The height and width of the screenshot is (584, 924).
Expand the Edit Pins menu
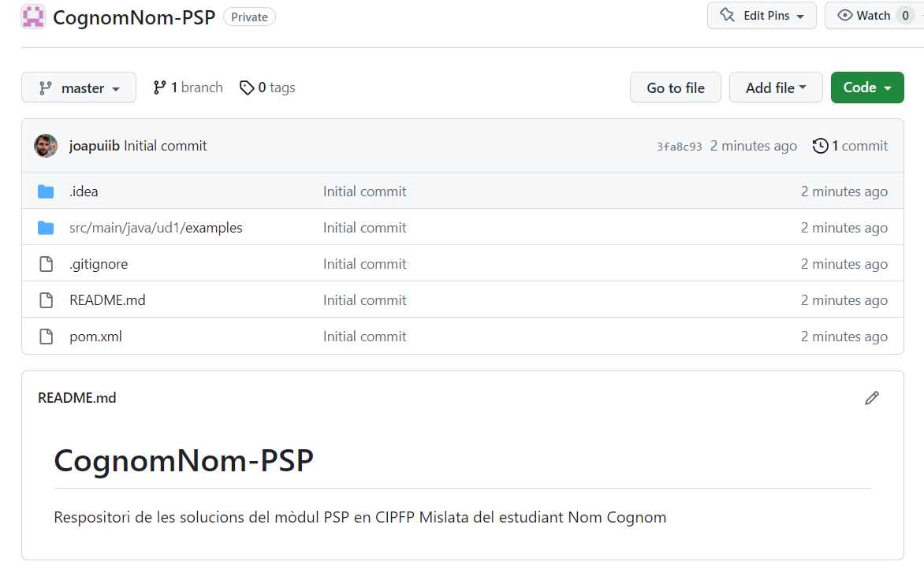762,16
